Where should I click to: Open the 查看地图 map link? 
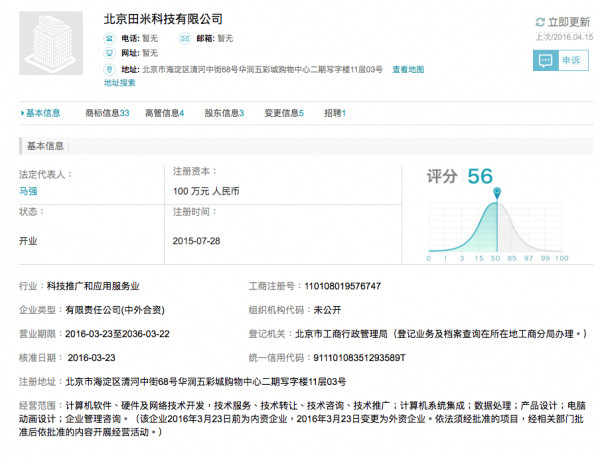pyautogui.click(x=408, y=69)
